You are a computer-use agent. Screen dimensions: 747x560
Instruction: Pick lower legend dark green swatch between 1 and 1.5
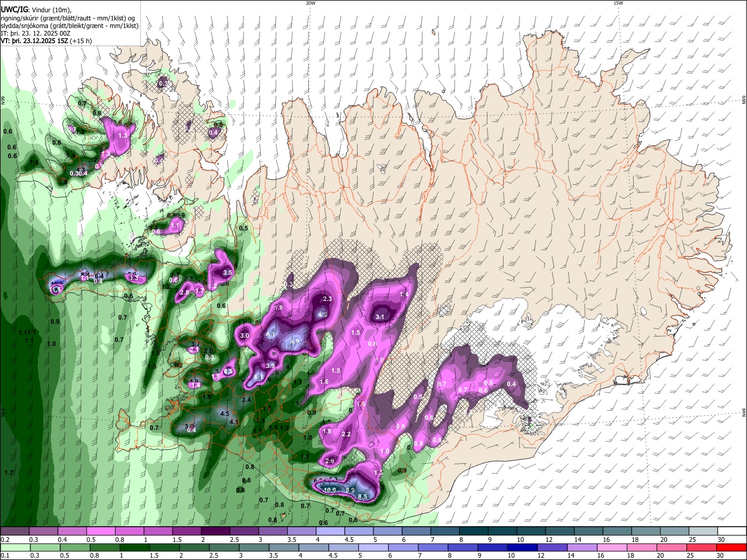(135, 547)
